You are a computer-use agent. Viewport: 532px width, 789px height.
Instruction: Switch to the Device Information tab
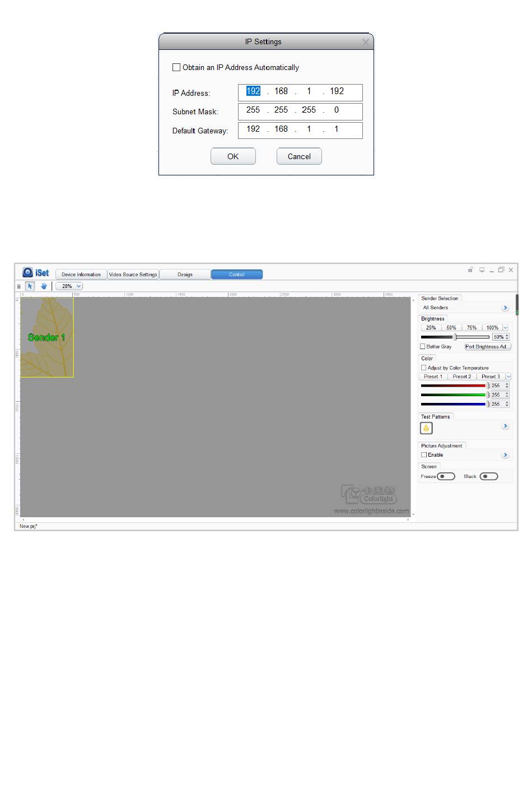tap(81, 275)
